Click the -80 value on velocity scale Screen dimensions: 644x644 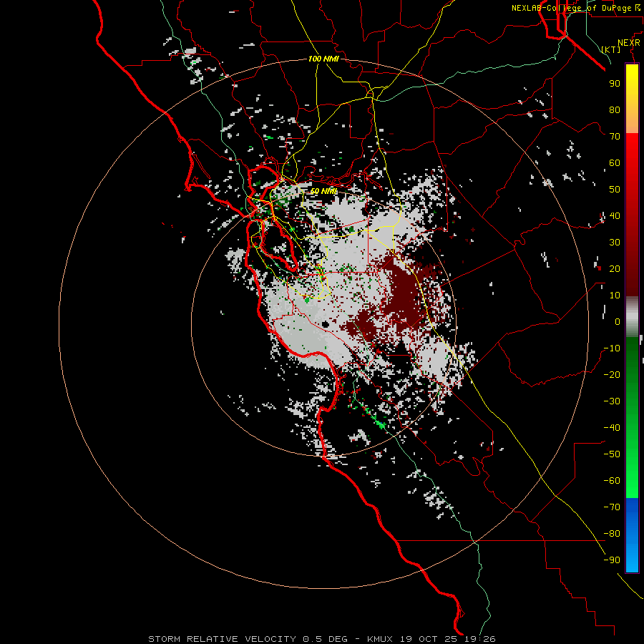(x=612, y=534)
